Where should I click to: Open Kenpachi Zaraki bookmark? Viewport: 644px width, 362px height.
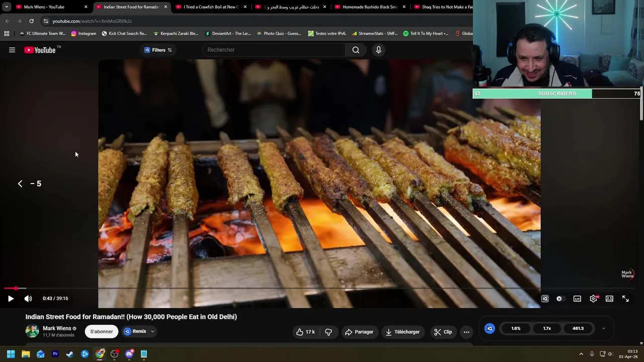click(x=176, y=34)
